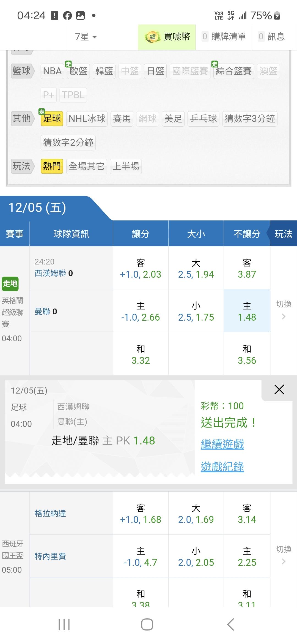Tap alert notification icon in status bar

54,16
